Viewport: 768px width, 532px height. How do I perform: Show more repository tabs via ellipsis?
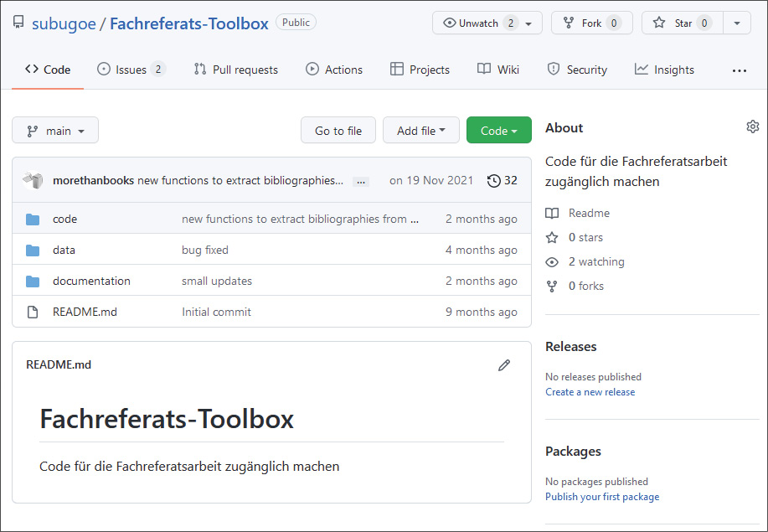[739, 70]
